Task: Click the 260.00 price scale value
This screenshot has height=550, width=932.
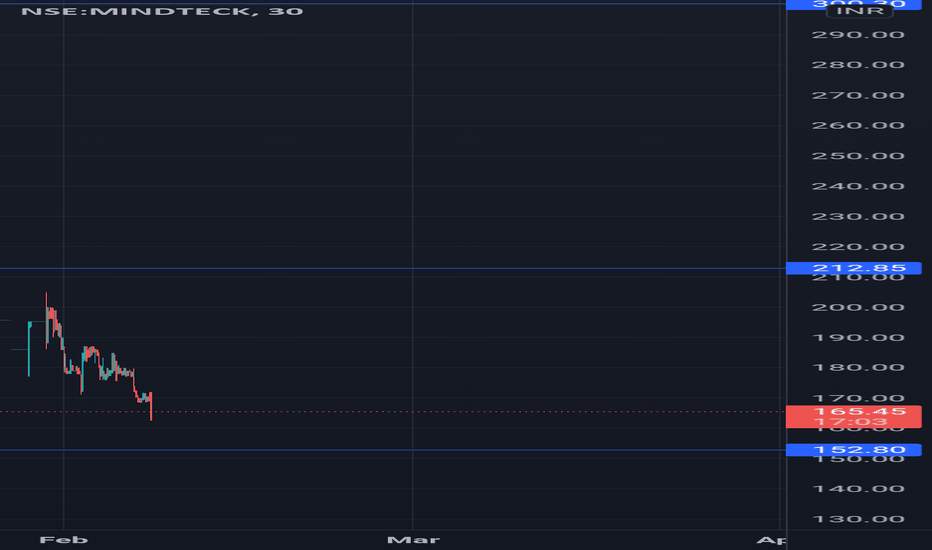Action: (x=858, y=125)
